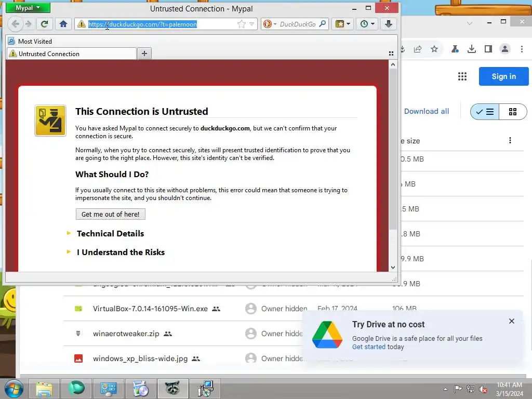Image resolution: width=532 pixels, height=399 pixels.
Task: Open Chrome profile avatar button
Action: pyautogui.click(x=505, y=49)
